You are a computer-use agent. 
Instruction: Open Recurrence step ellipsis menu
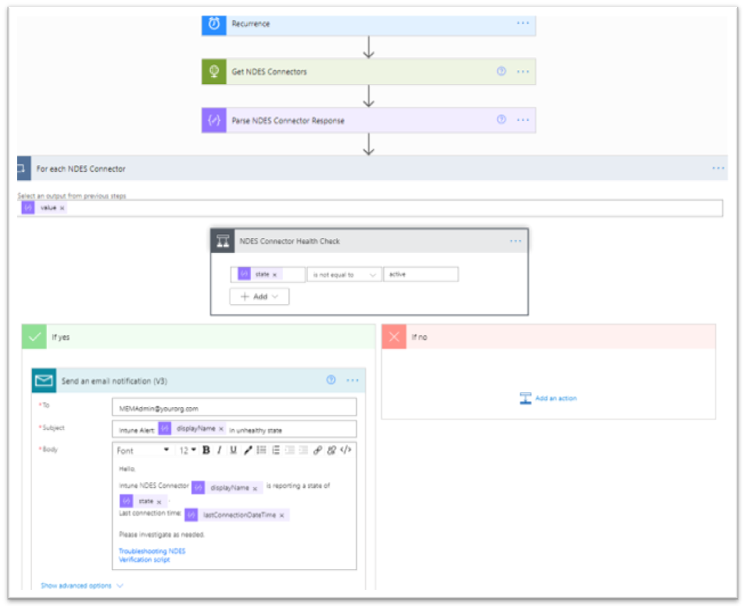coord(523,23)
